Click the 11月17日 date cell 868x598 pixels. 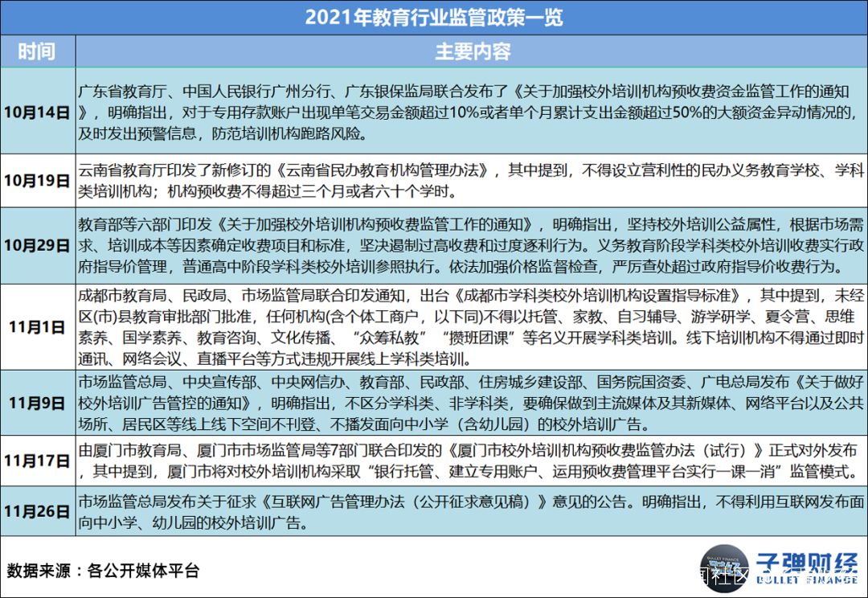(38, 461)
